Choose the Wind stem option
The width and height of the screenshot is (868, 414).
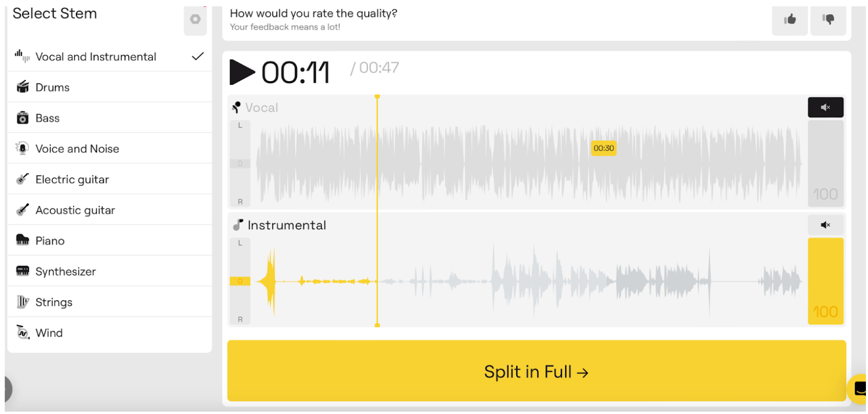pos(49,333)
